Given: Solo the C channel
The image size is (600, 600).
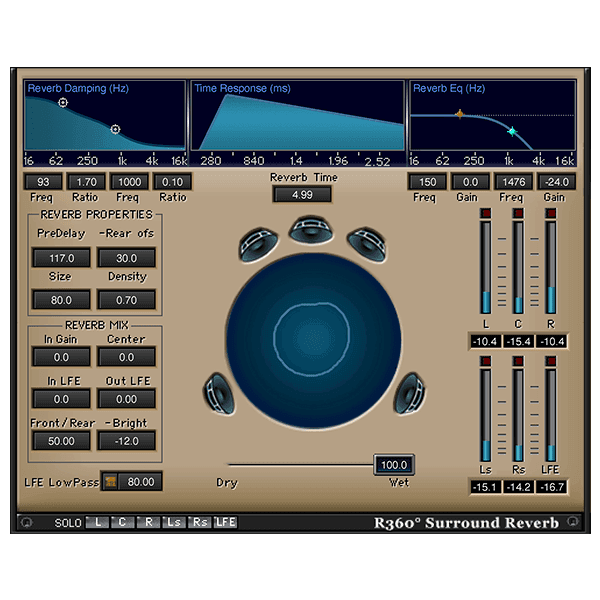Looking at the screenshot, I should (x=122, y=522).
